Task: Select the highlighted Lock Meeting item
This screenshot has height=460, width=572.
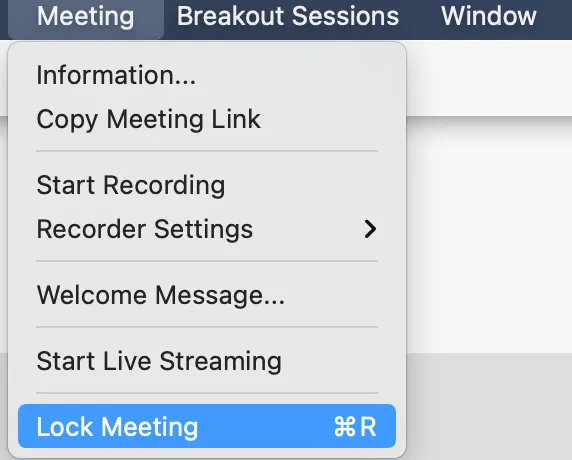Action: [x=207, y=426]
